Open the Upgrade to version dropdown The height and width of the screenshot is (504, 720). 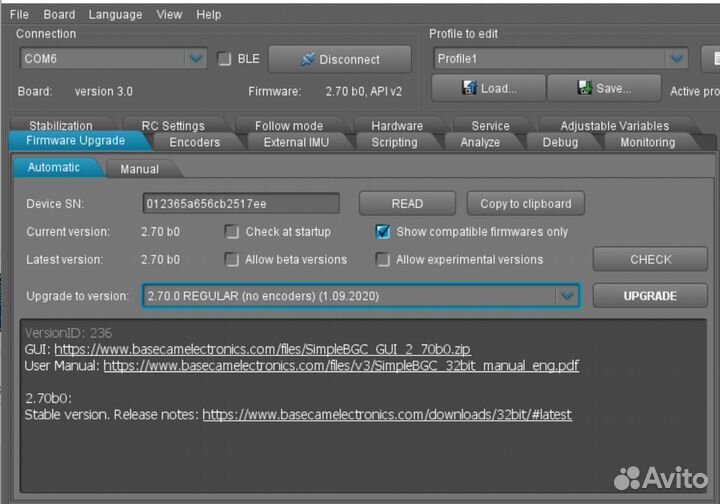(x=567, y=296)
